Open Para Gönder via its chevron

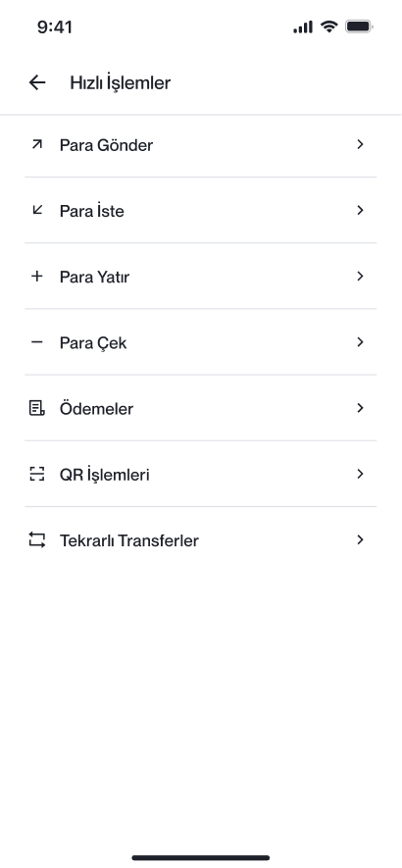[x=361, y=144]
